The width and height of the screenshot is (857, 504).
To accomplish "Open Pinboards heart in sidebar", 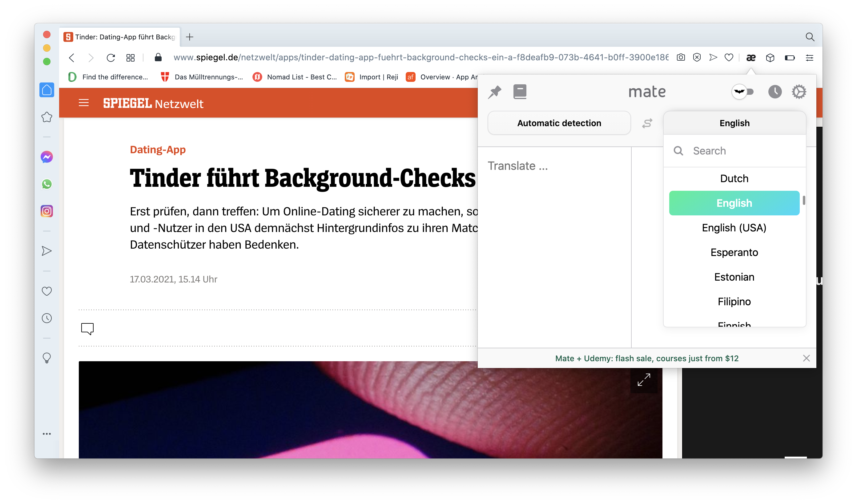I will [46, 291].
